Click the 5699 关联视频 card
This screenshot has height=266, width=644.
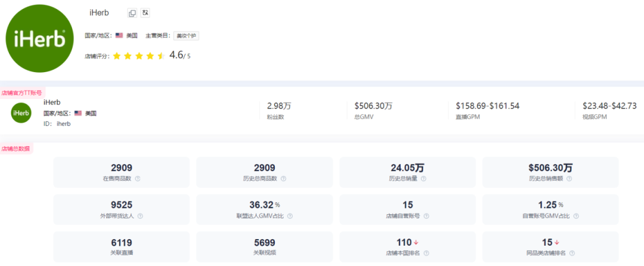coord(265,247)
